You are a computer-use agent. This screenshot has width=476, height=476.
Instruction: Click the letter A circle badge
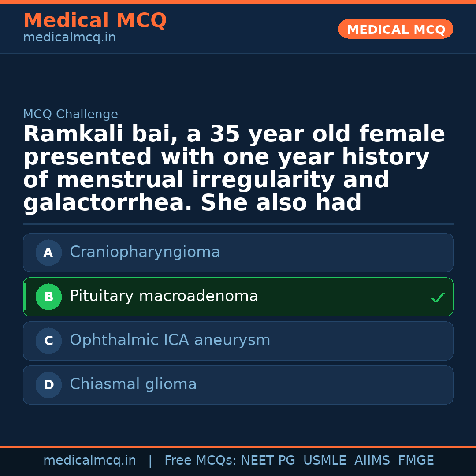(x=48, y=253)
